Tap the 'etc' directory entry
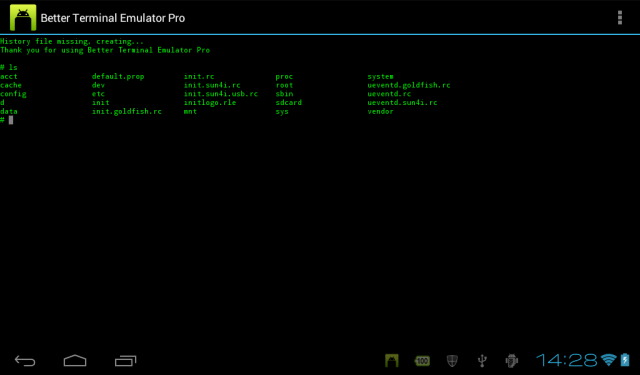The image size is (640, 375). point(98,94)
